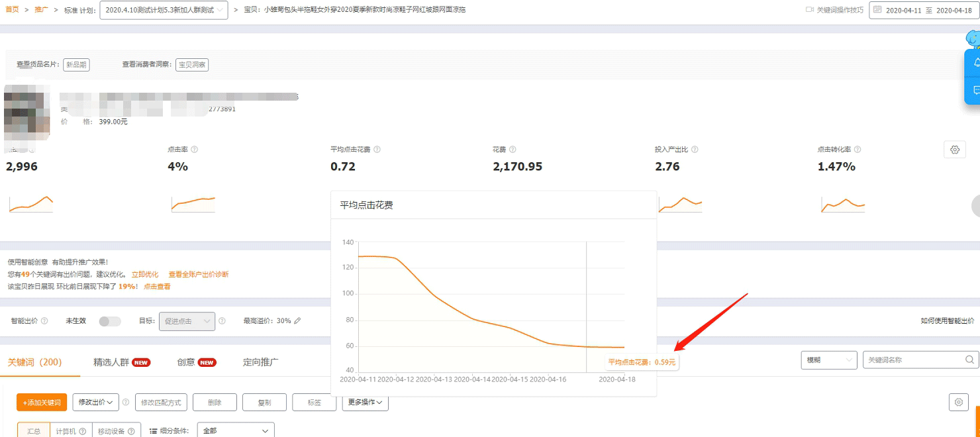The height and width of the screenshot is (437, 980).
Task: Open the 修改出价 dropdown
Action: point(95,402)
